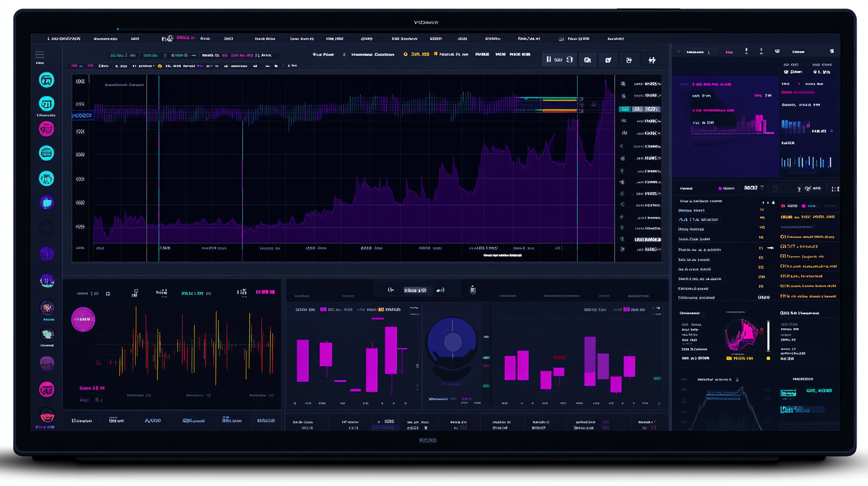This screenshot has height=486, width=868.
Task: Expand the hamburger menu at the top left
Action: [39, 54]
